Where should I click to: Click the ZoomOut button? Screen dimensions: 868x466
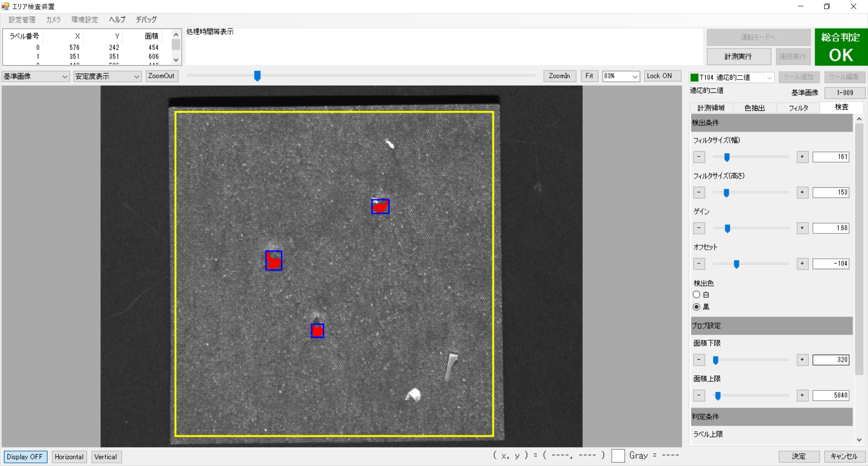(162, 76)
